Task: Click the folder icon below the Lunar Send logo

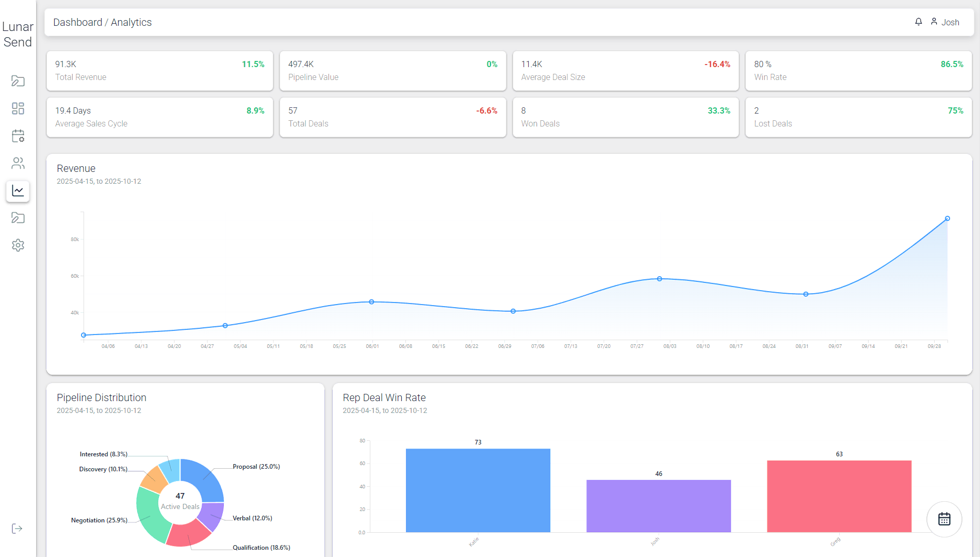Action: 18,81
